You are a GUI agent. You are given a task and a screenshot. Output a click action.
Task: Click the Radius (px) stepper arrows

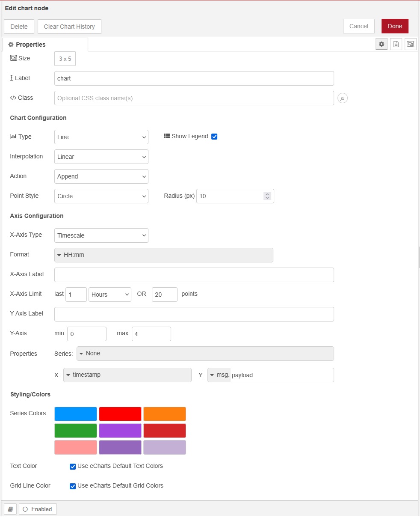pos(267,196)
